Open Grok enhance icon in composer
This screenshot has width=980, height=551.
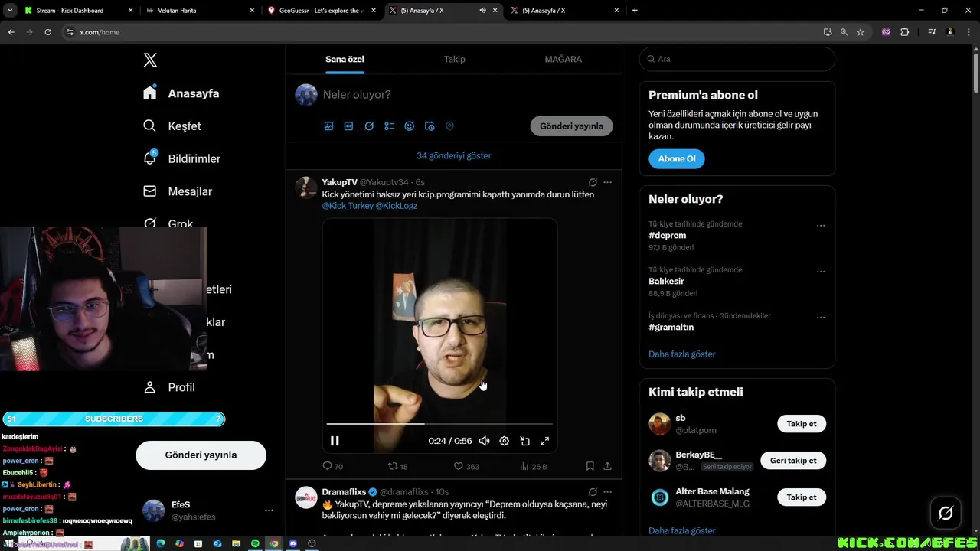(x=369, y=126)
